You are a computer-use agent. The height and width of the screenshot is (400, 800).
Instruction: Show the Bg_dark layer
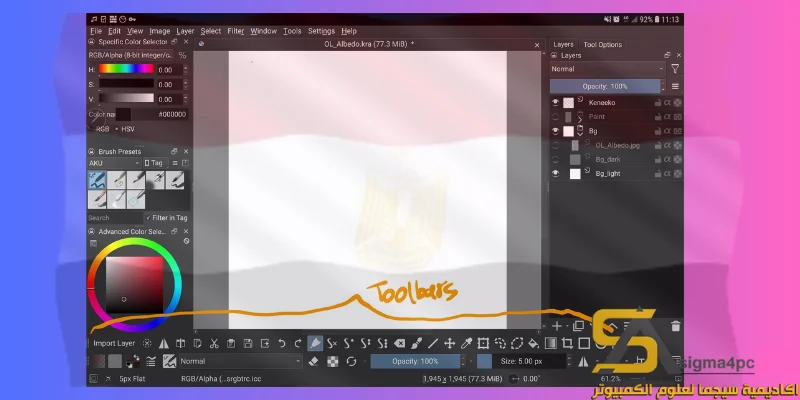click(556, 159)
